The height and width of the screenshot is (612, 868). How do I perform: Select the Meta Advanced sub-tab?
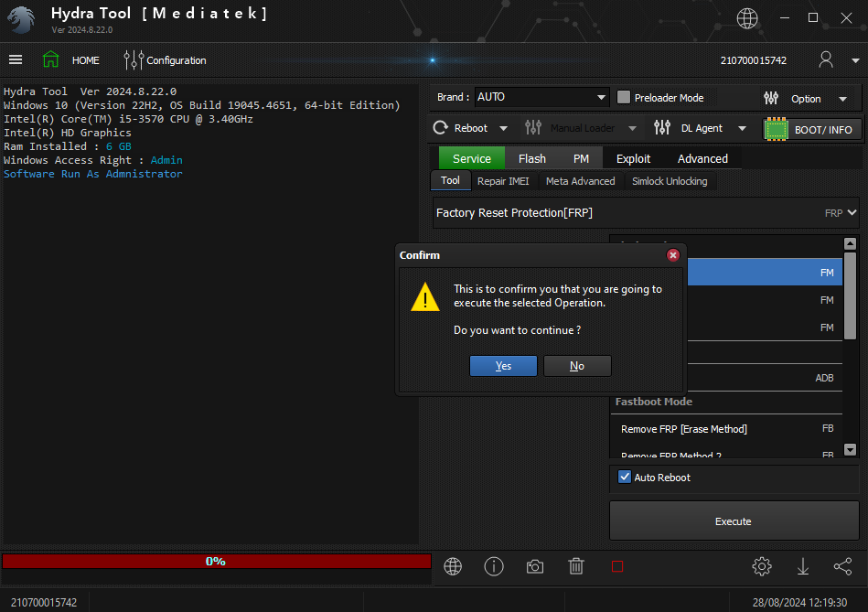coord(580,181)
